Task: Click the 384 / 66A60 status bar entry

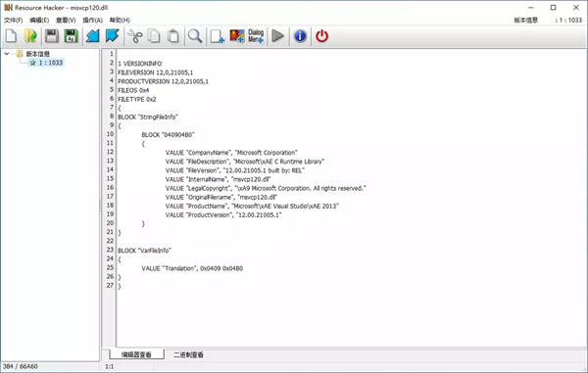Action: coord(21,366)
